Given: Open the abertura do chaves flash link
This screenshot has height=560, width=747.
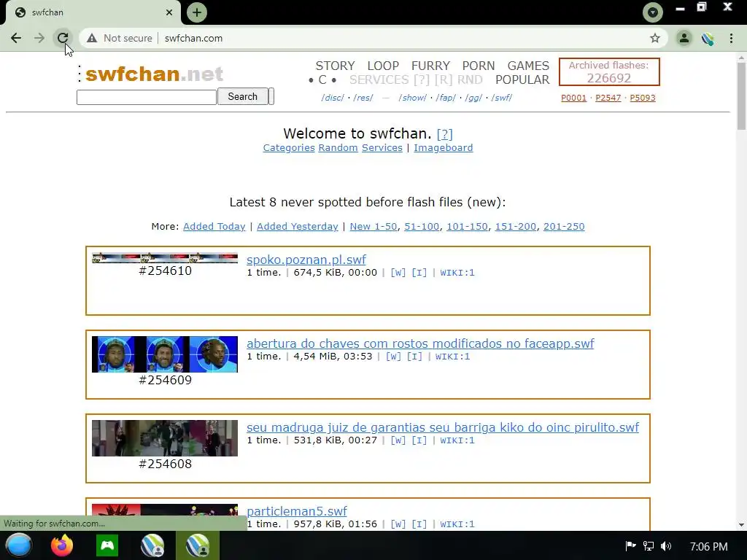Looking at the screenshot, I should pyautogui.click(x=420, y=343).
